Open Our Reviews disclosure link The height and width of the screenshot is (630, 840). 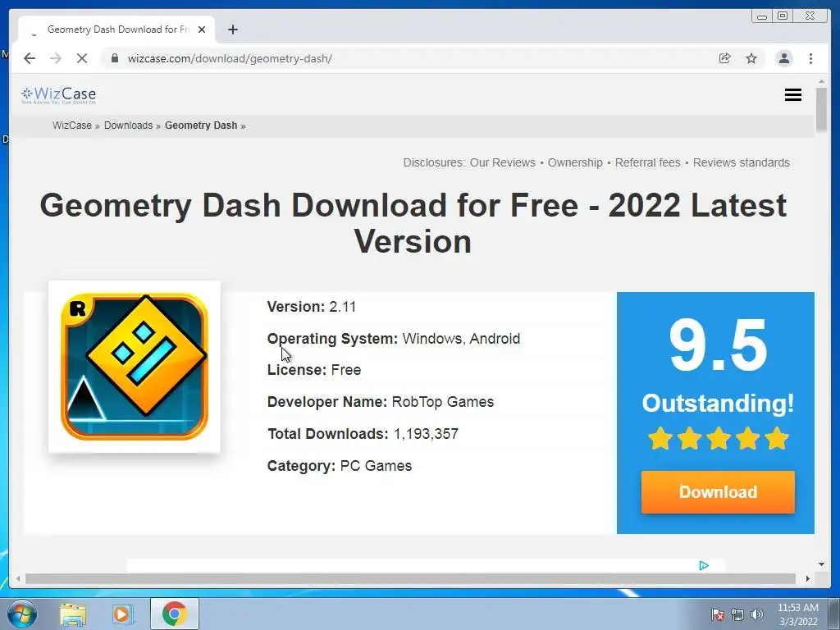[503, 162]
